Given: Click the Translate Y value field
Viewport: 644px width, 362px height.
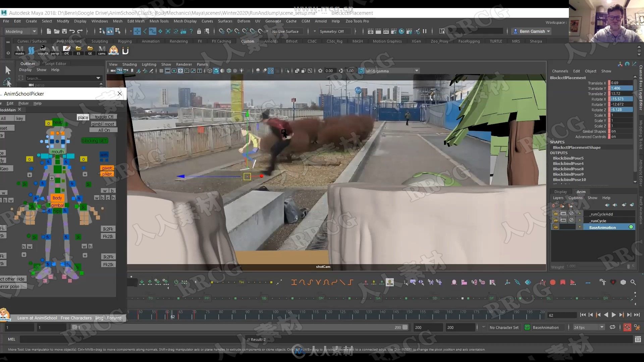Looking at the screenshot, I should pyautogui.click(x=621, y=88).
